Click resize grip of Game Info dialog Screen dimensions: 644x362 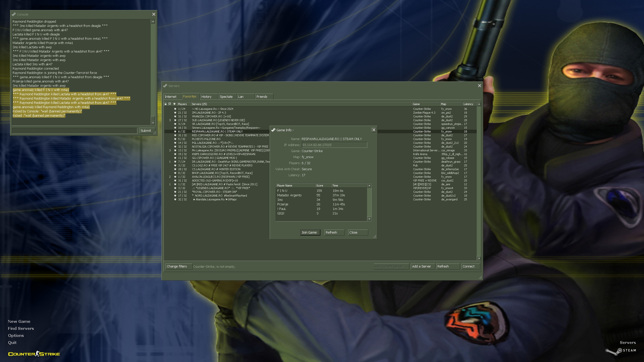375,237
